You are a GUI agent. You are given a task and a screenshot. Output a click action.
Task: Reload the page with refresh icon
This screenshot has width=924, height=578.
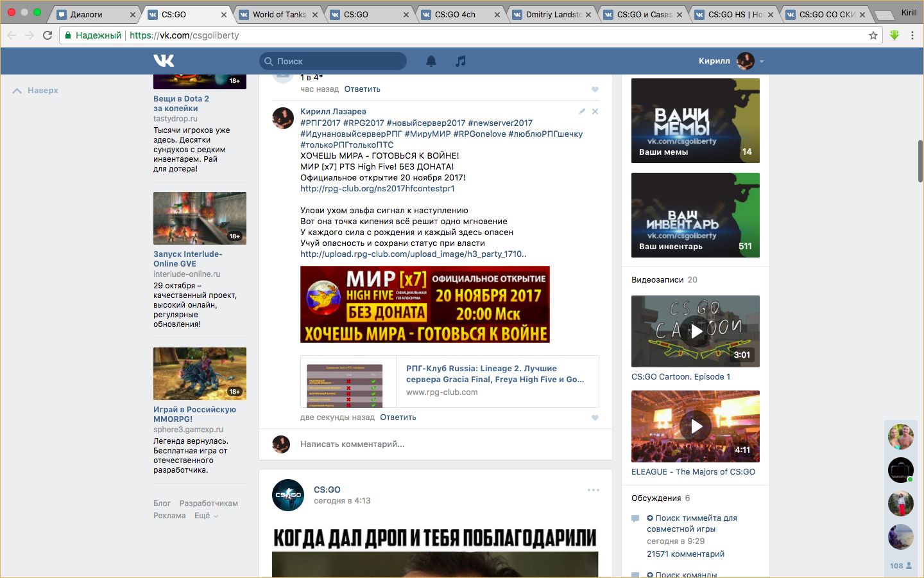47,35
